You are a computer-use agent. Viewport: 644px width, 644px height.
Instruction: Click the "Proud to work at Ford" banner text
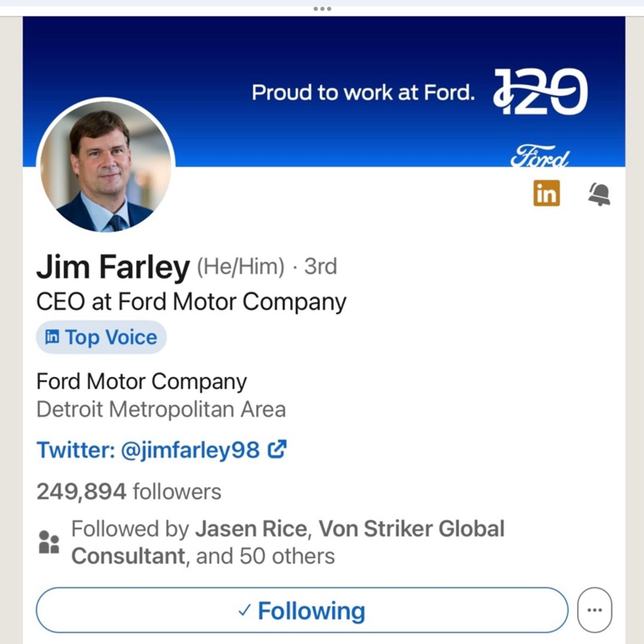(363, 92)
